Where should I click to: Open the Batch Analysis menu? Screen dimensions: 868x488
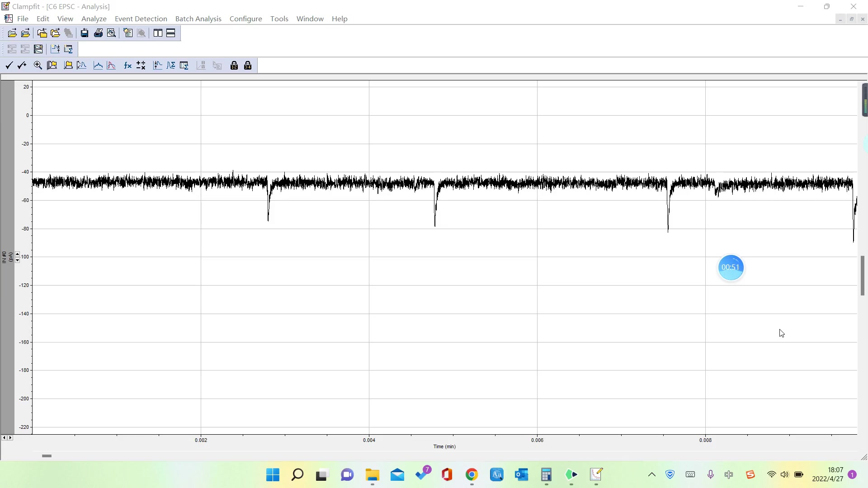click(198, 19)
